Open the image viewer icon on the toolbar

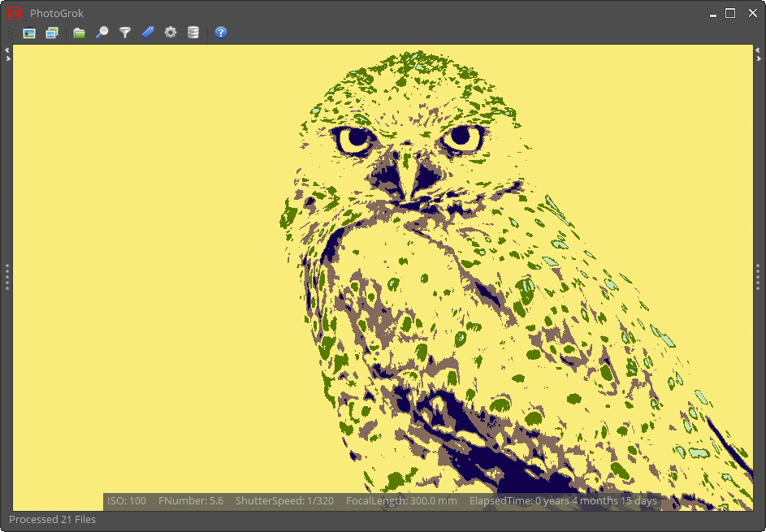28,32
